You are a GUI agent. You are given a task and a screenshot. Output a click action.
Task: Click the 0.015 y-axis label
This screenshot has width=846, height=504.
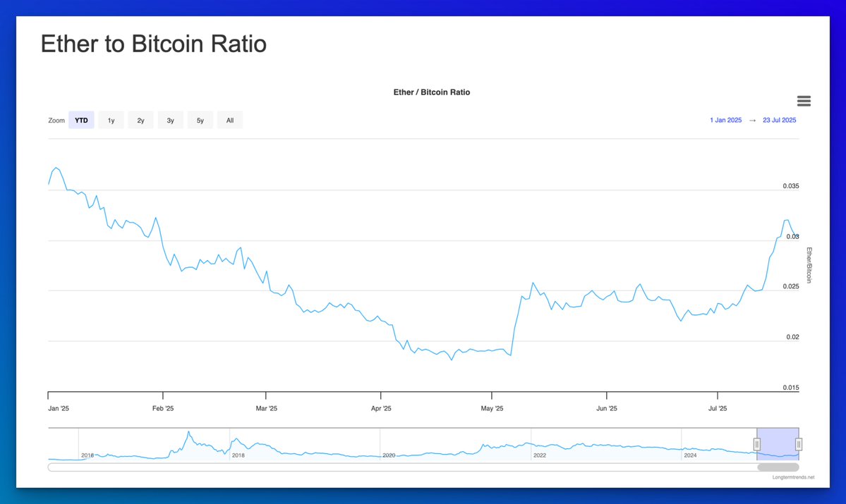coord(791,388)
